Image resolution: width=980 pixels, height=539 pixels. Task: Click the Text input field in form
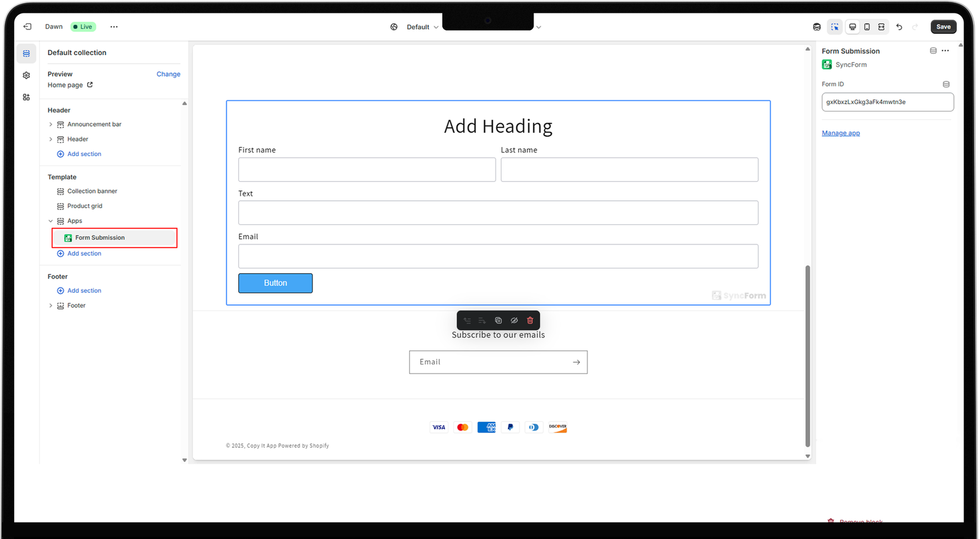point(498,213)
